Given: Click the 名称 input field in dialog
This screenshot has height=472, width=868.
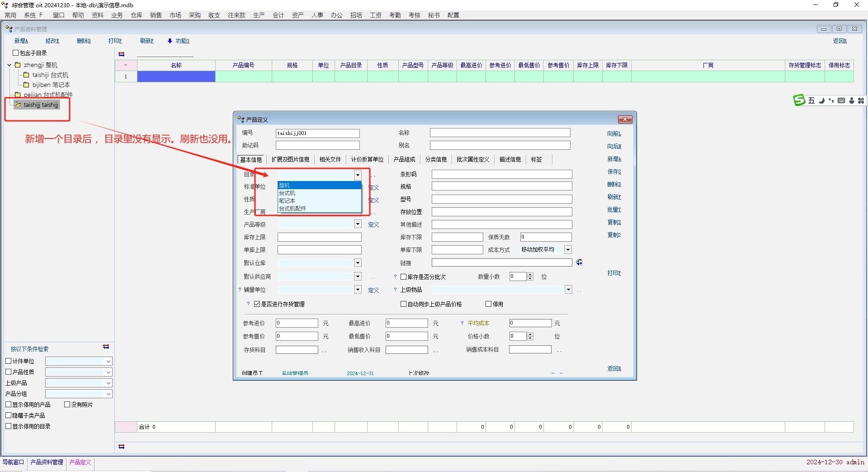Looking at the screenshot, I should coord(500,133).
